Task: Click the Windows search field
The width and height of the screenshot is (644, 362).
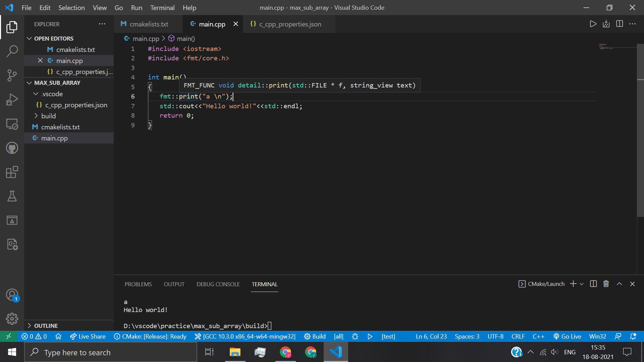Action: coord(111,352)
